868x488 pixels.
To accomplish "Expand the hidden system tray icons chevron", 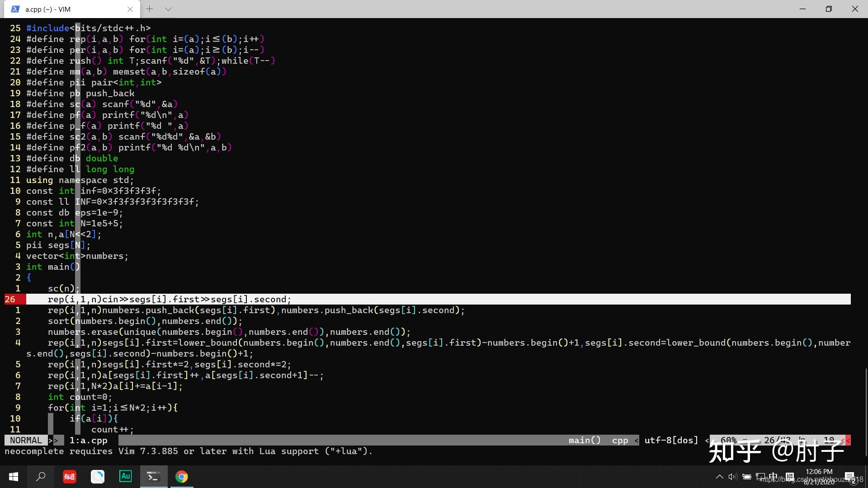I will pyautogui.click(x=719, y=477).
